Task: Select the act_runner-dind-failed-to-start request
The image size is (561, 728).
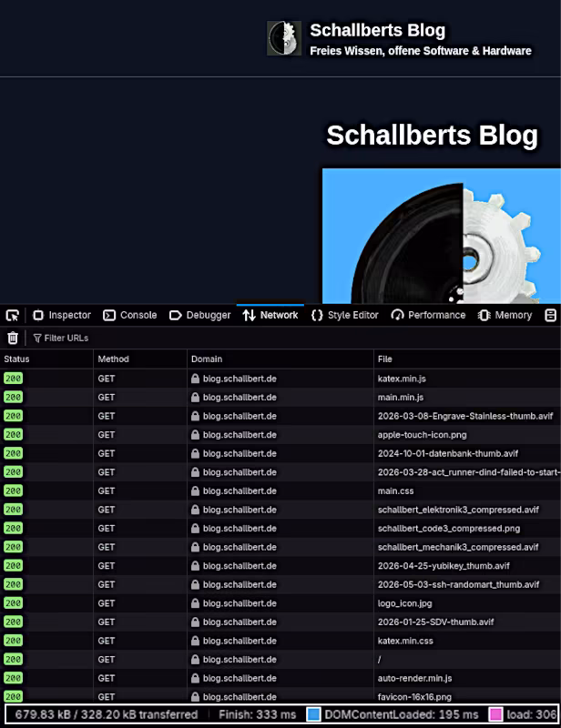Action: click(x=280, y=472)
